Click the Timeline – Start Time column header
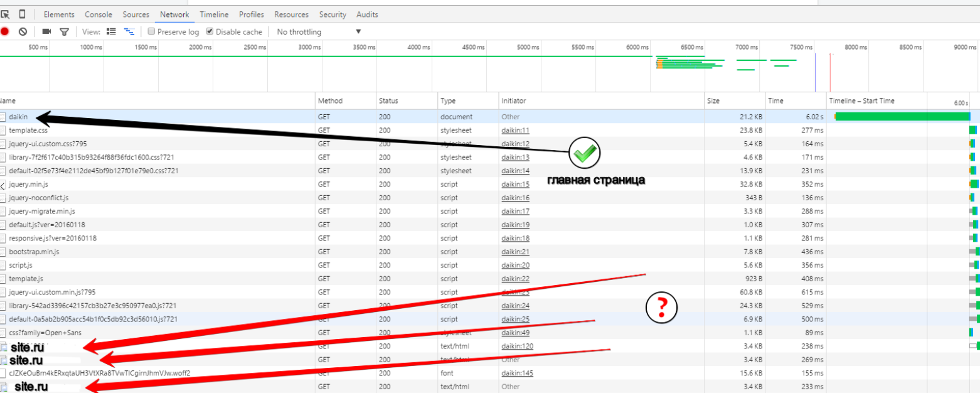Image resolution: width=980 pixels, height=393 pixels. [x=861, y=100]
